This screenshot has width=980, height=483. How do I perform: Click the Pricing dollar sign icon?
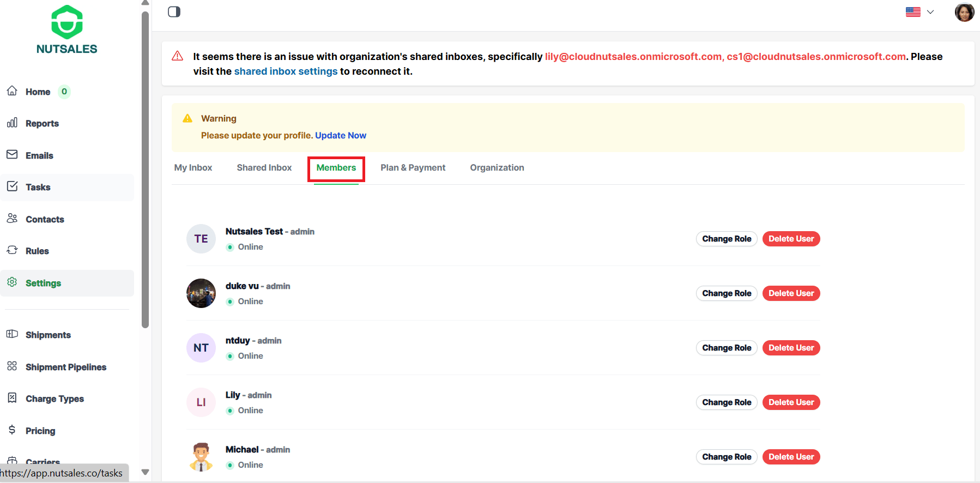point(12,430)
